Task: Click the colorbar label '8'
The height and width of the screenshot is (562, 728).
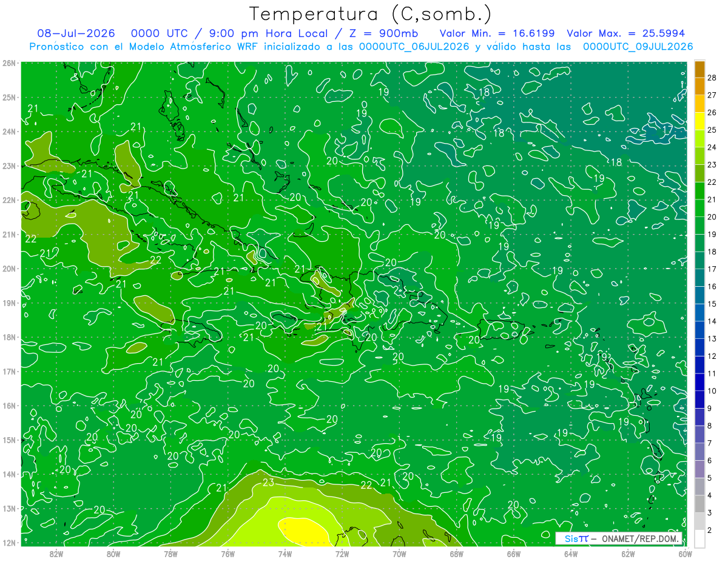Action: point(709,426)
